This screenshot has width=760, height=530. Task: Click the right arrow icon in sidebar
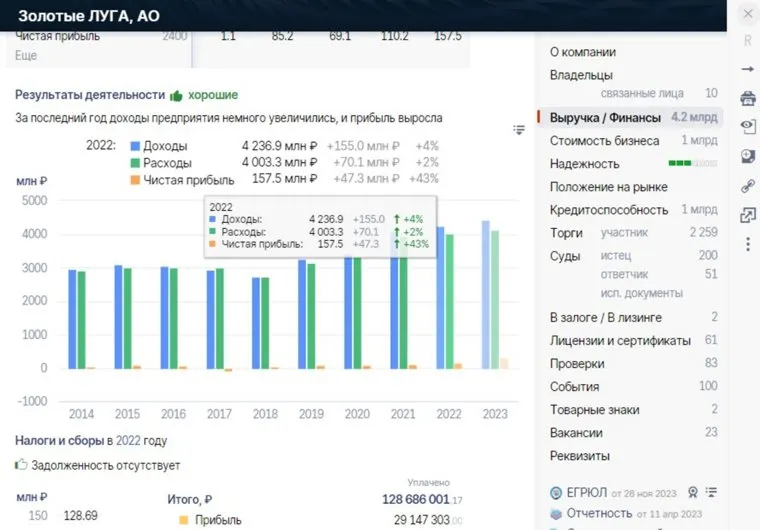747,69
